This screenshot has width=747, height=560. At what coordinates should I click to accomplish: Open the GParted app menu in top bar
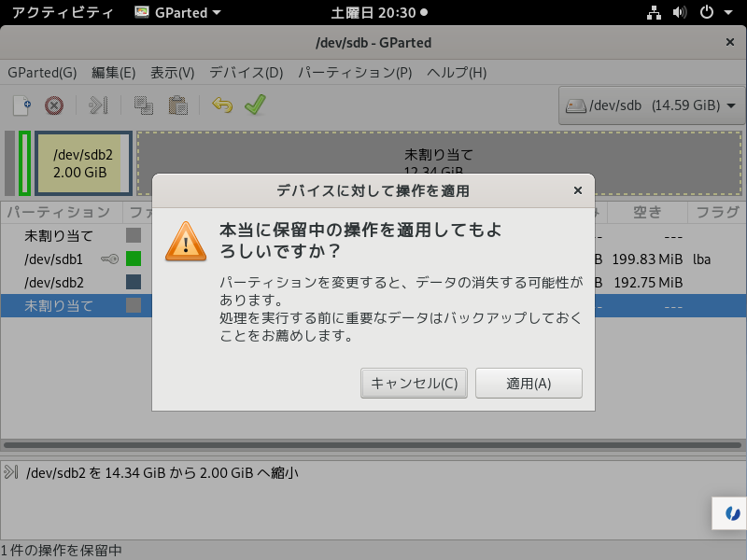[177, 12]
